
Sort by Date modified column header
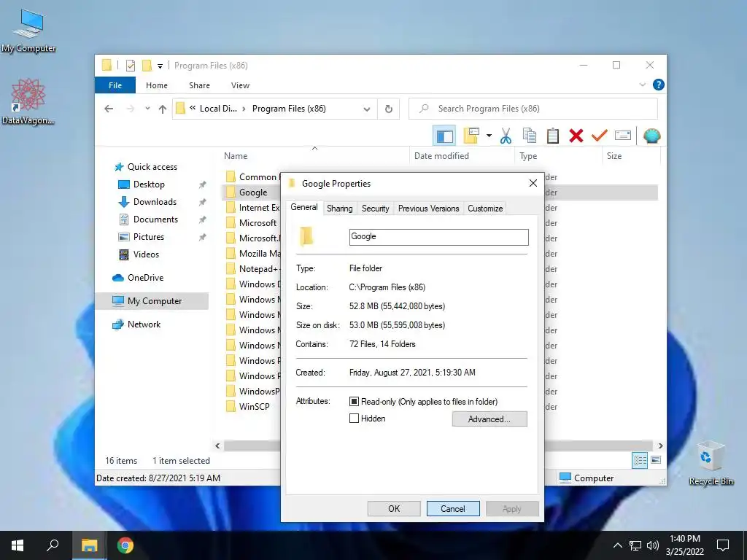pyautogui.click(x=462, y=156)
